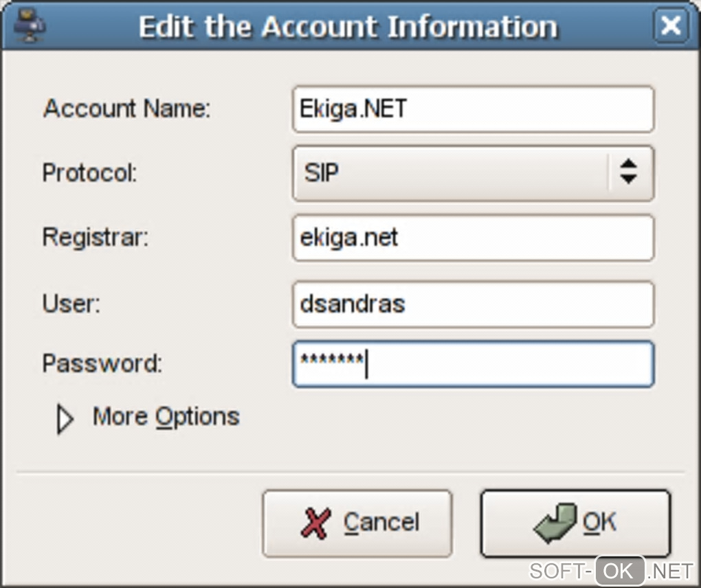The height and width of the screenshot is (588, 701).
Task: Click the "Registrar:" label
Action: pyautogui.click(x=96, y=238)
